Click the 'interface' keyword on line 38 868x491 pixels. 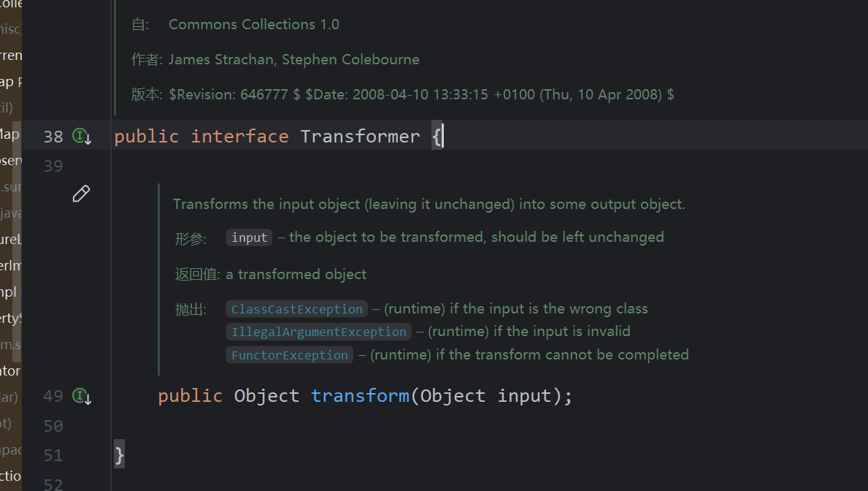(239, 137)
